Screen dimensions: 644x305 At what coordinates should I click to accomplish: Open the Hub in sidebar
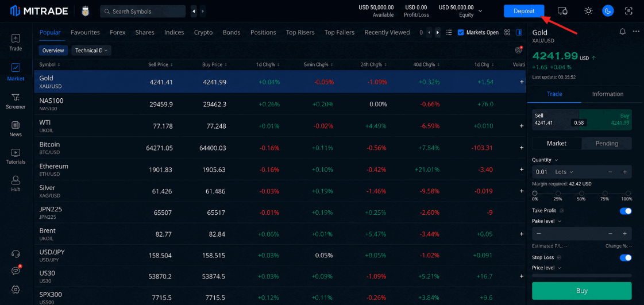[x=16, y=184]
